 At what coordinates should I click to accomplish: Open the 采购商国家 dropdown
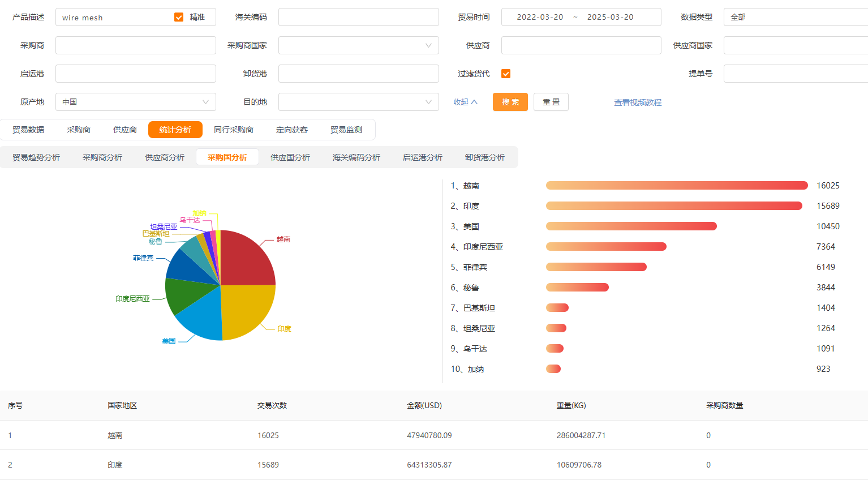(x=358, y=45)
